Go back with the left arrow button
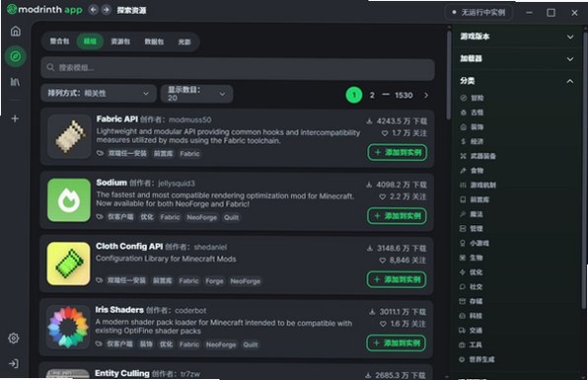The width and height of the screenshot is (588, 380). point(94,10)
